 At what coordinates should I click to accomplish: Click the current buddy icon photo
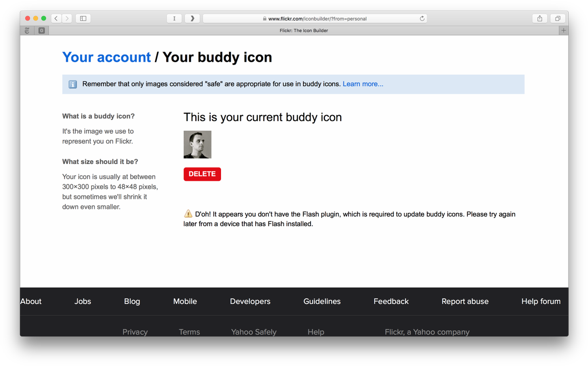(197, 145)
